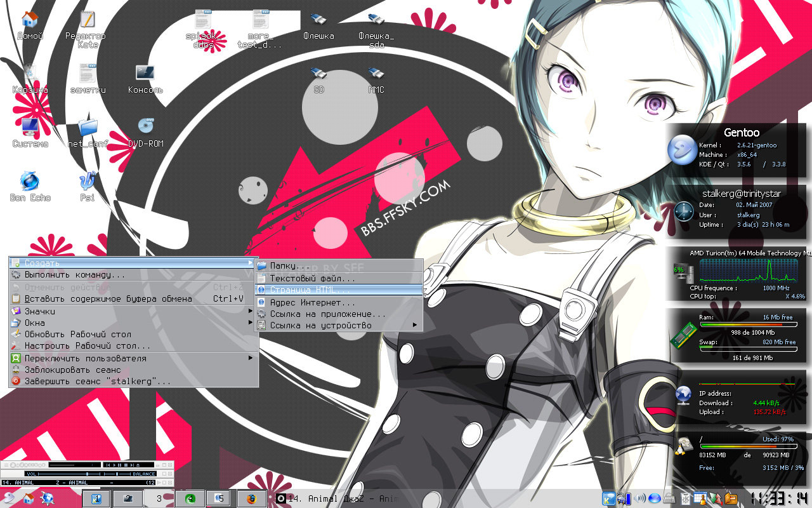Screen dimensions: 812x508
Task: Open the K menu in the taskbar
Action: click(9, 497)
